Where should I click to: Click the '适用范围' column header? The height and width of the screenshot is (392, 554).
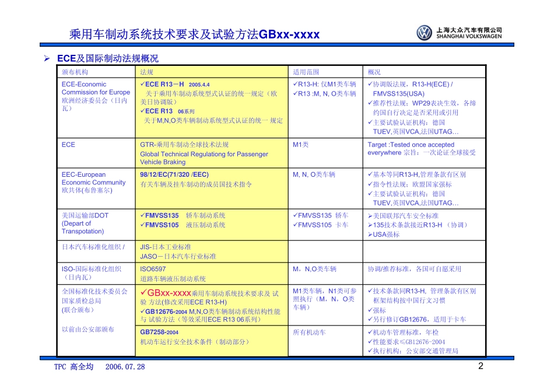(306, 72)
